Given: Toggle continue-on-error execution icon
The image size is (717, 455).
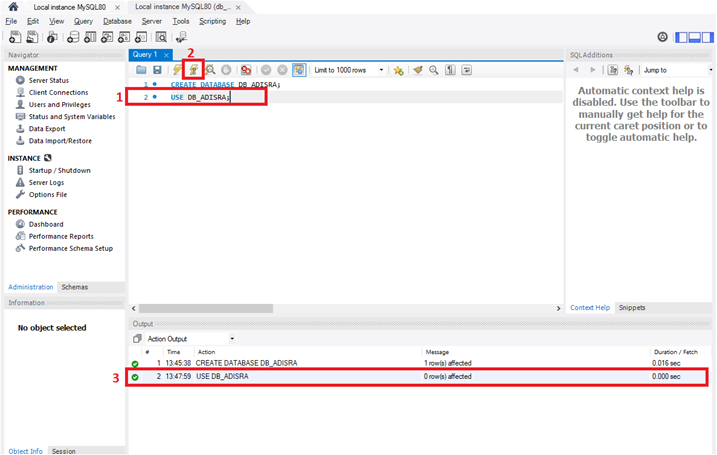Looking at the screenshot, I should 246,70.
